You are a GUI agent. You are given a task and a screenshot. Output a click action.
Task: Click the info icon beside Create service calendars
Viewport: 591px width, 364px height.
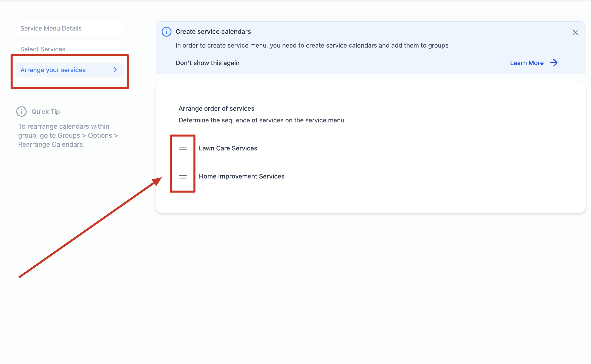click(166, 32)
